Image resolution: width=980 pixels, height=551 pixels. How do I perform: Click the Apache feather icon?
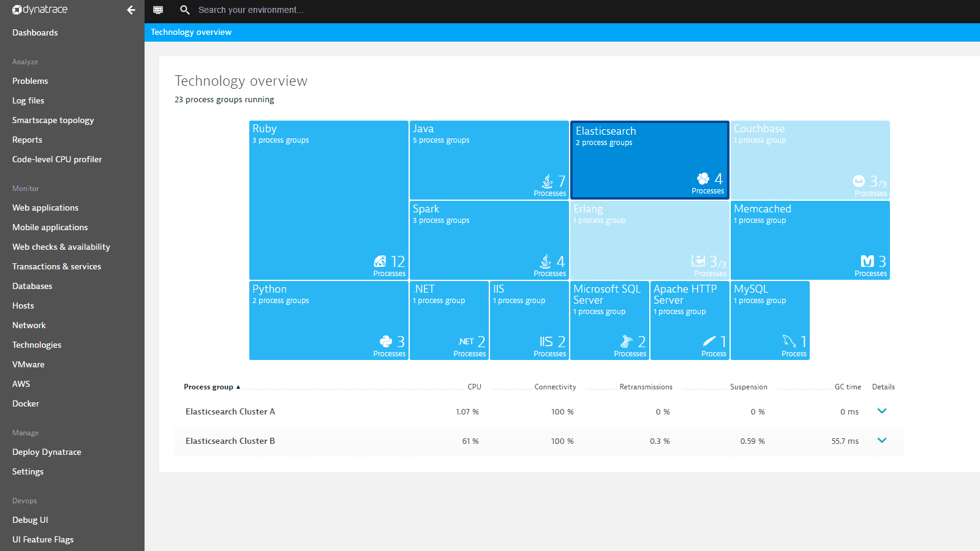coord(709,341)
